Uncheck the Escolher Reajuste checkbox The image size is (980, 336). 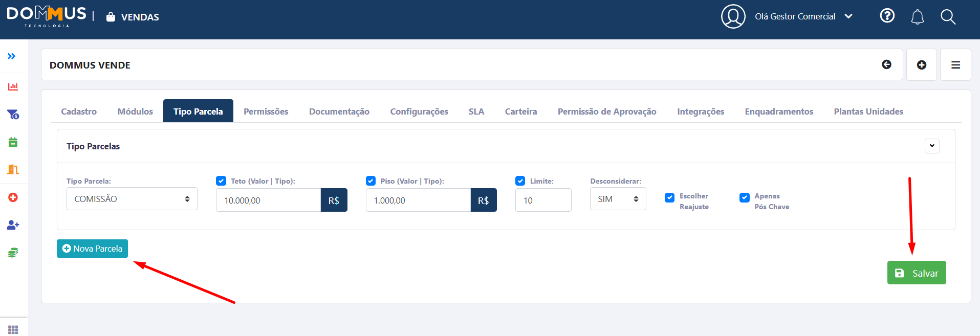pyautogui.click(x=669, y=197)
